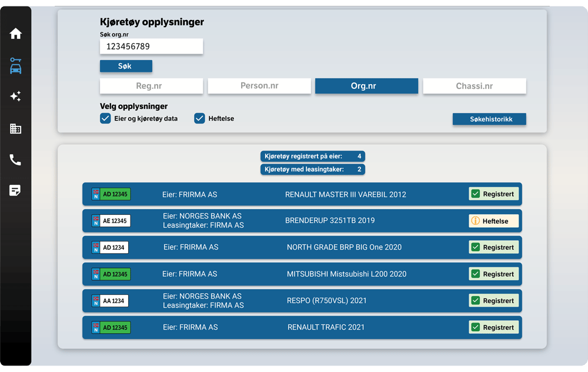
Task: Open the company building sidebar icon
Action: coord(15,128)
